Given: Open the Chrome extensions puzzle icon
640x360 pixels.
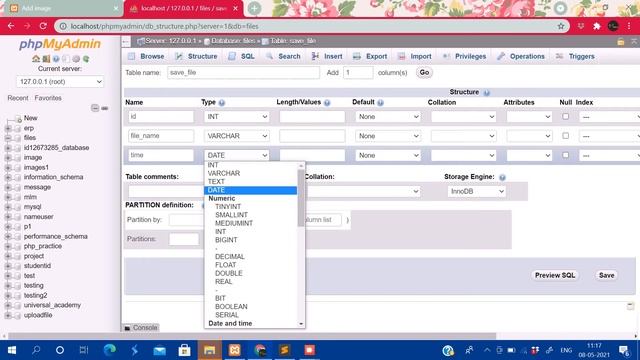Looking at the screenshot, I should [596, 26].
